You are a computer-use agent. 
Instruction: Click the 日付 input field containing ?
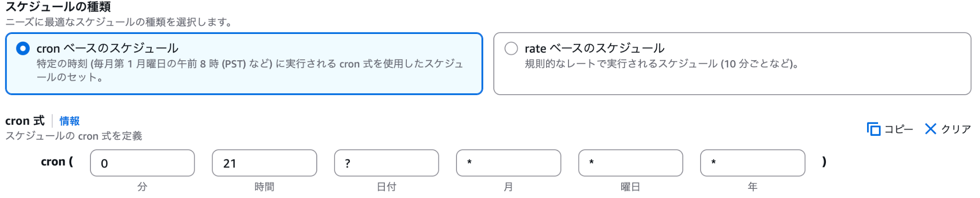386,163
